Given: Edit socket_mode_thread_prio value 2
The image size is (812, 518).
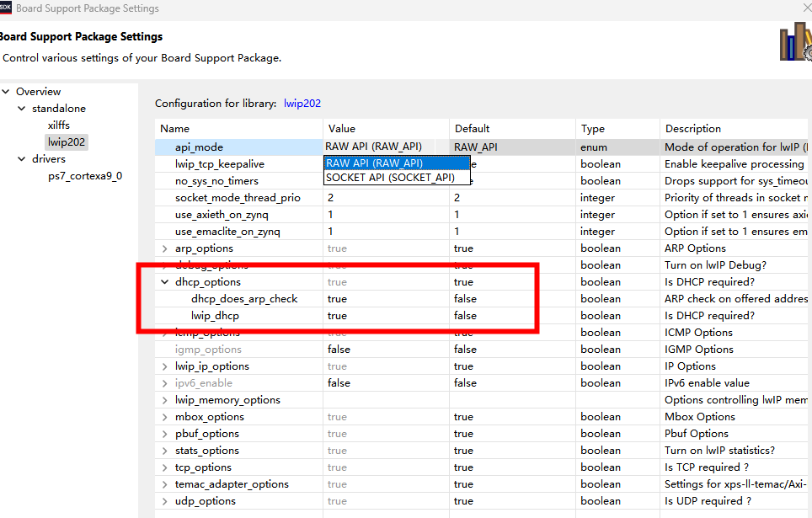Looking at the screenshot, I should click(x=387, y=198).
